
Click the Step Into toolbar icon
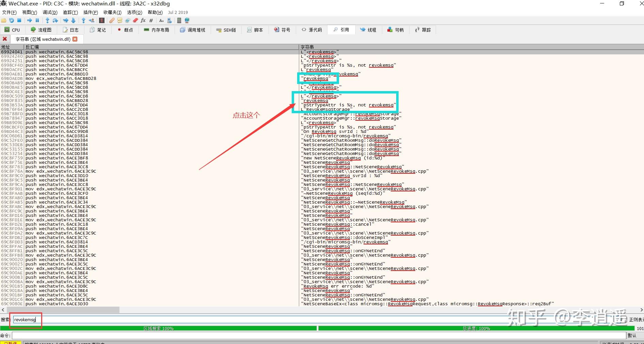click(47, 20)
